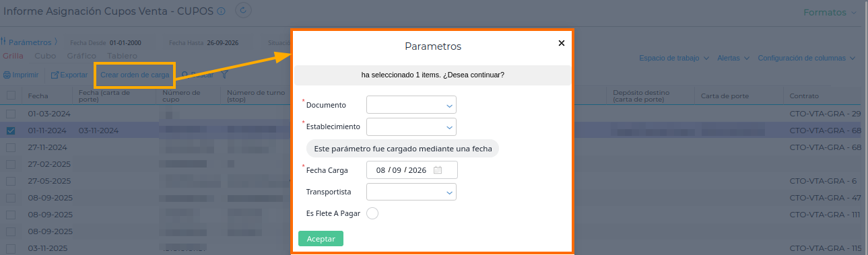Click Crear orden de carga
This screenshot has width=868, height=255.
[x=135, y=75]
